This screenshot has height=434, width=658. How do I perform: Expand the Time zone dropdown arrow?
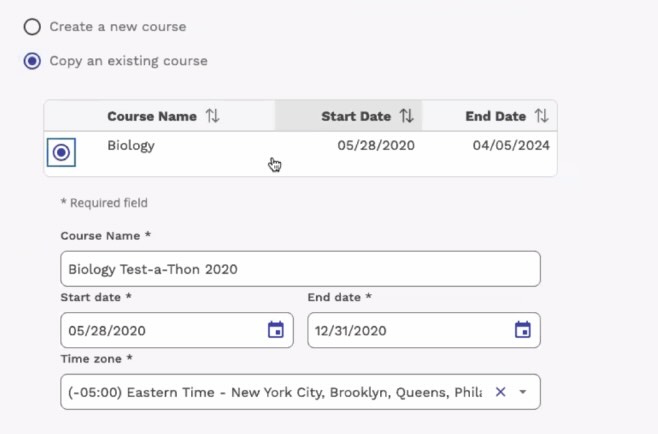tap(523, 392)
